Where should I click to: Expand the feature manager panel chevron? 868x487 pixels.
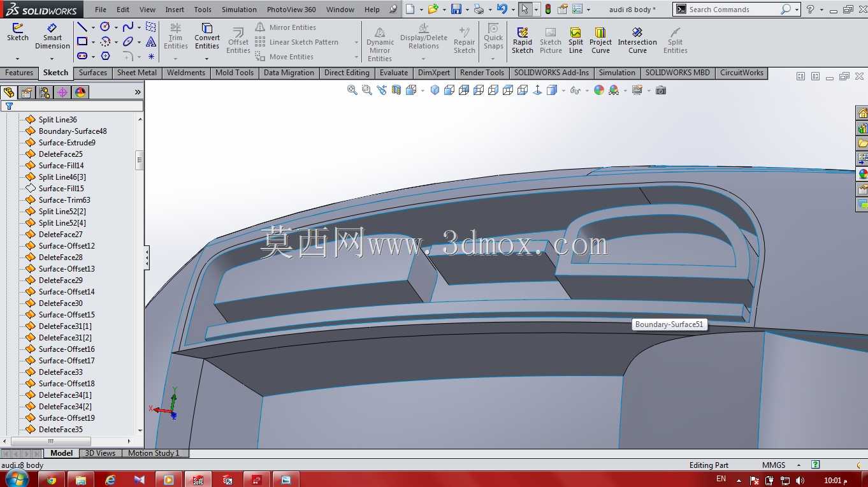click(x=138, y=92)
